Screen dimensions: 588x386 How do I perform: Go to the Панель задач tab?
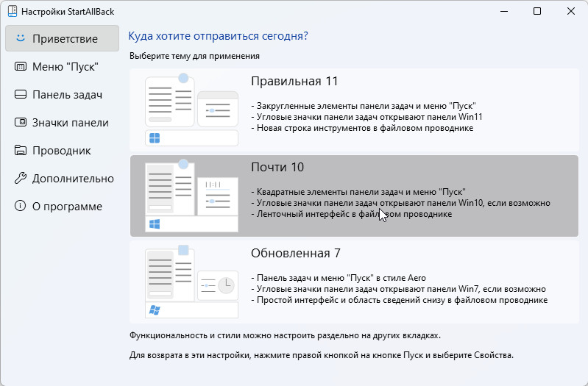(63, 94)
